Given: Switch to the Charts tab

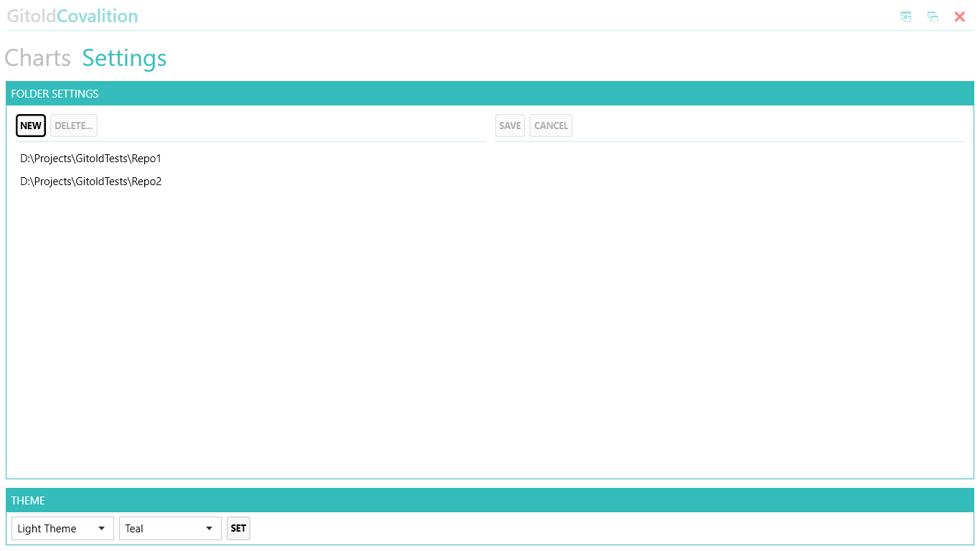Looking at the screenshot, I should click(x=37, y=57).
